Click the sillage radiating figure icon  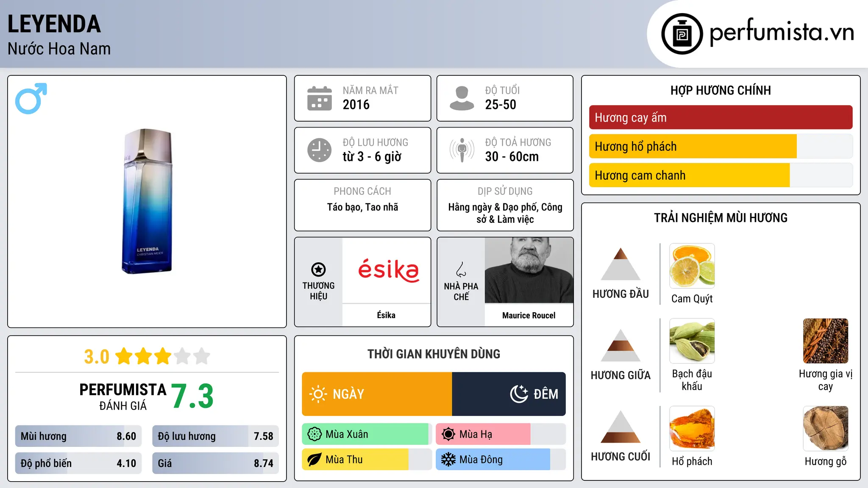click(x=462, y=150)
